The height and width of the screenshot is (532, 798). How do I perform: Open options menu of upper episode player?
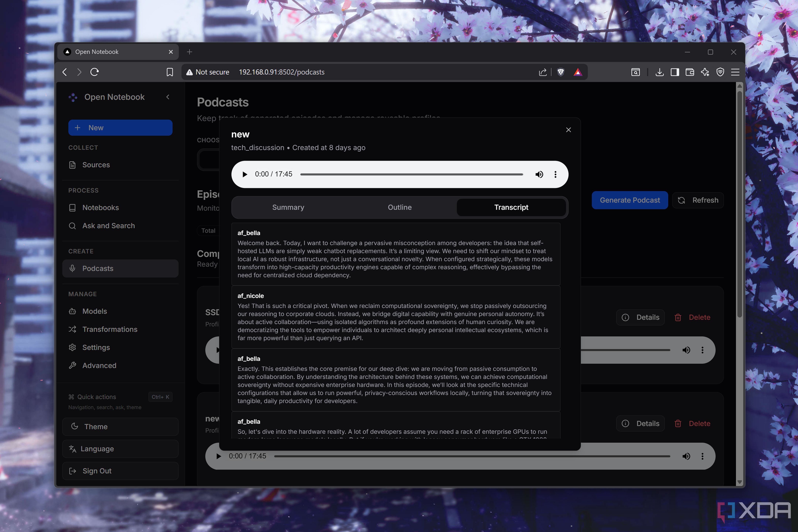(702, 350)
